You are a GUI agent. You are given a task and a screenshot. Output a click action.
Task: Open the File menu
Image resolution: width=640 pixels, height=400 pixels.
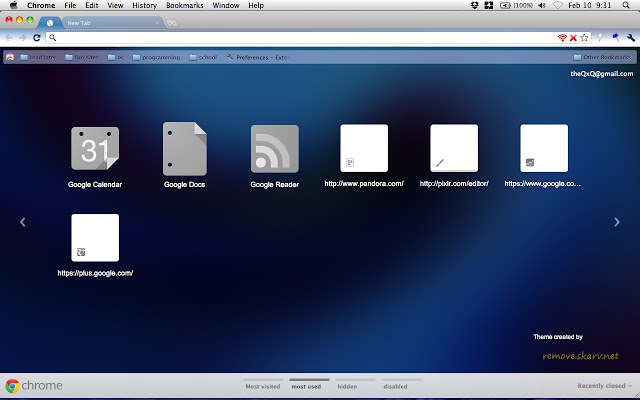[x=70, y=5]
